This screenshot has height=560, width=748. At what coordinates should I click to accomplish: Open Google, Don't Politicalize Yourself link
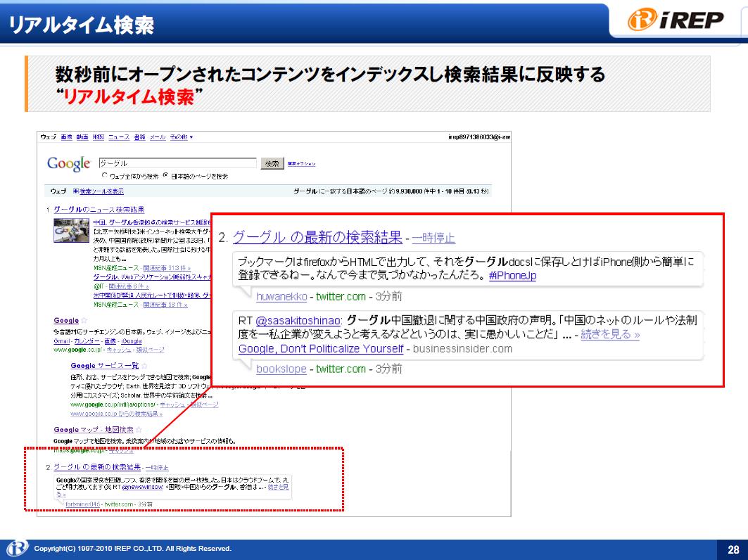(x=321, y=349)
